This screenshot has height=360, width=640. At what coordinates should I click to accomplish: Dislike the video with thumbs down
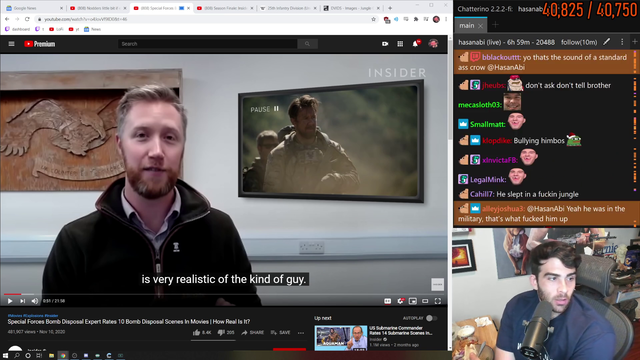(x=226, y=333)
